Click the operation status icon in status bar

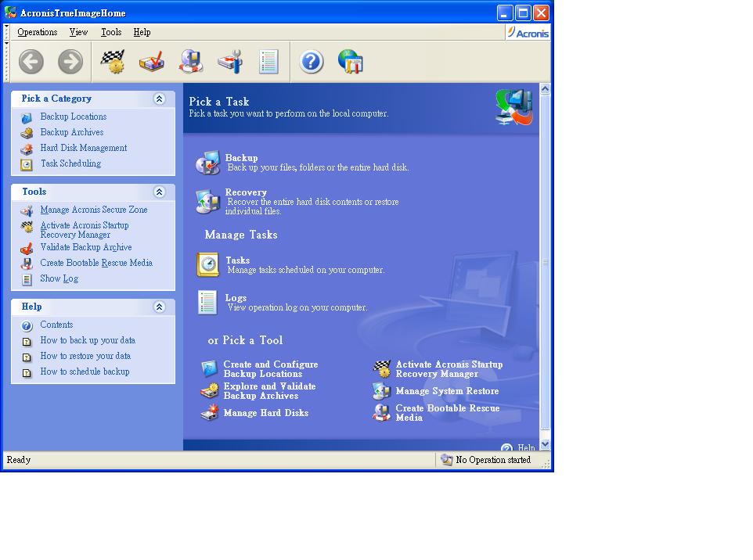(447, 460)
